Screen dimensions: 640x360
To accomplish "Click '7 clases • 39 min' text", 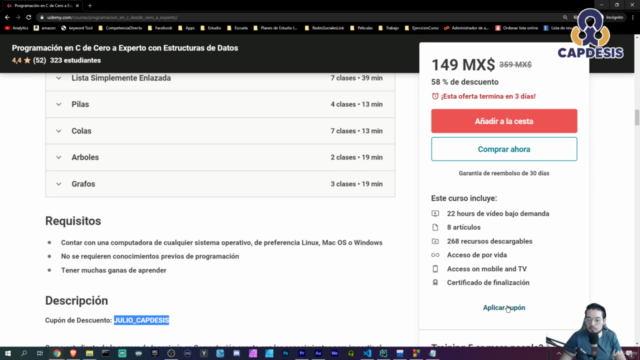I will 356,78.
